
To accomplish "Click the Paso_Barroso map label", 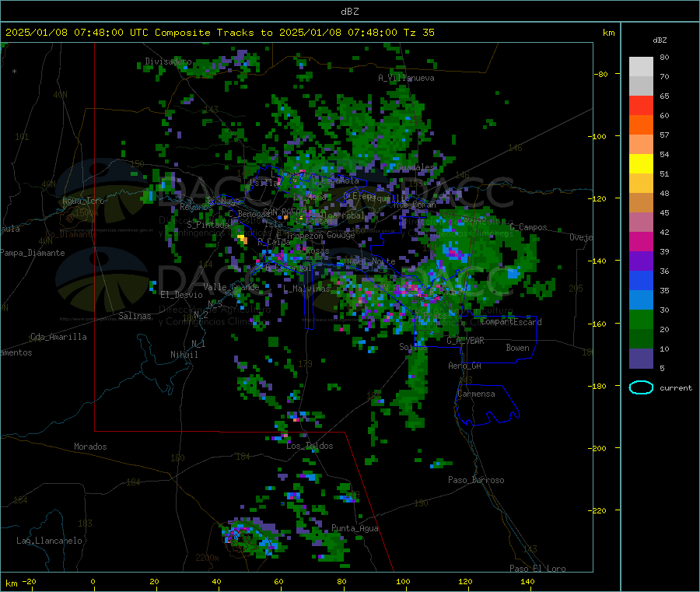I will click(x=476, y=480).
